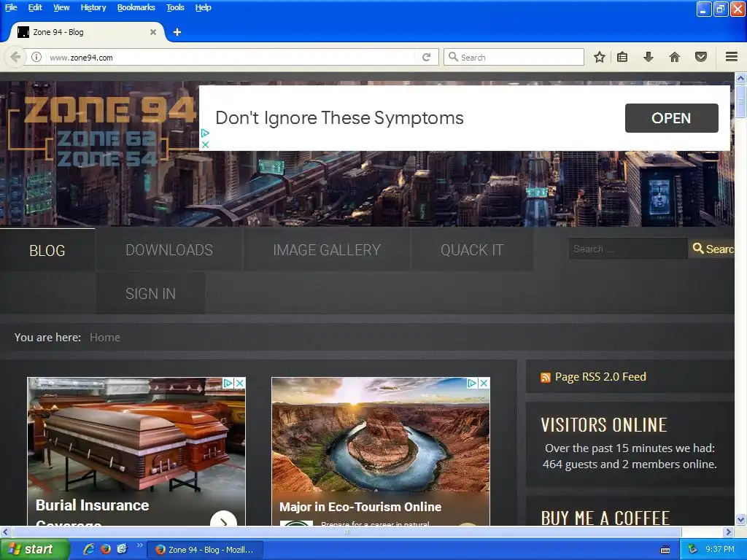Click vertical scrollbar up arrow

tap(740, 77)
